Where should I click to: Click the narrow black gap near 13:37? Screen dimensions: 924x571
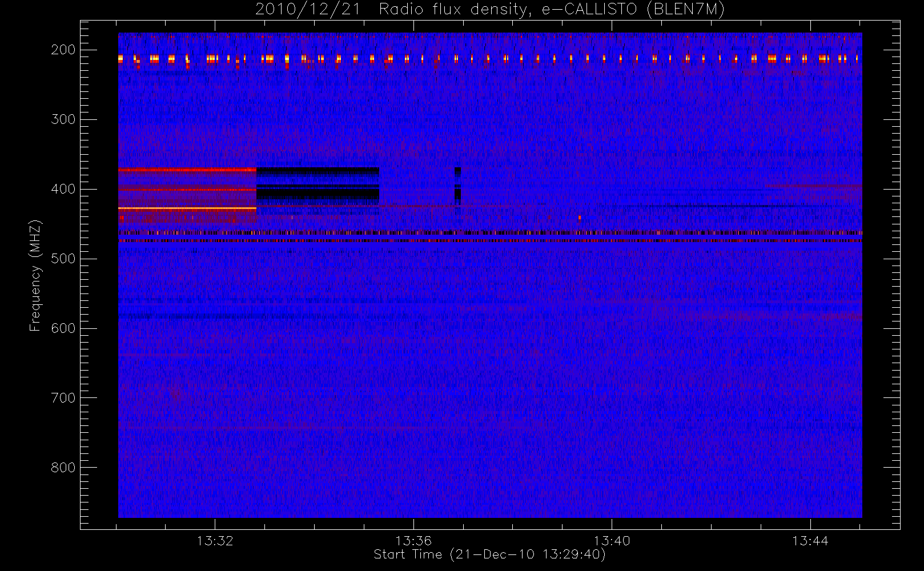pos(457,186)
